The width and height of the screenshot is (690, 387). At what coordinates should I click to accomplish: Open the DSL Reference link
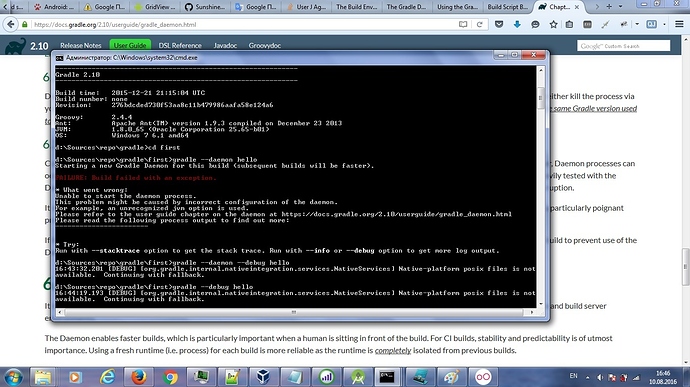[180, 45]
